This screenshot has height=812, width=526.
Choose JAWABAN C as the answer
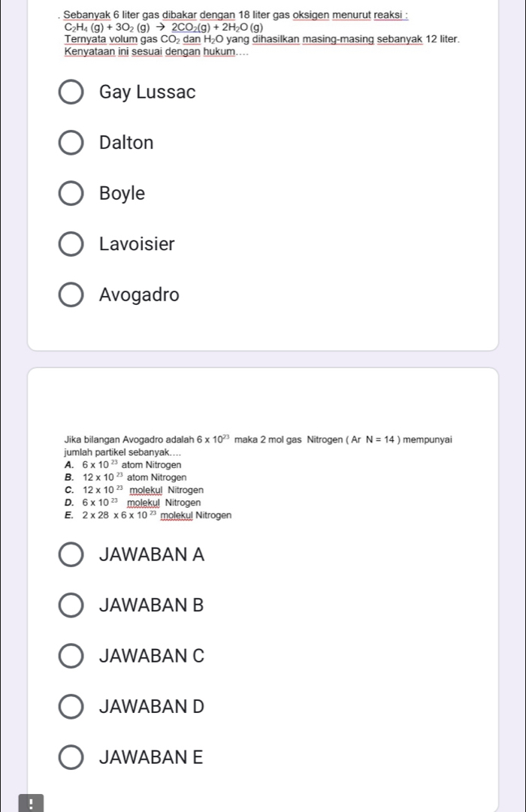pyautogui.click(x=71, y=656)
